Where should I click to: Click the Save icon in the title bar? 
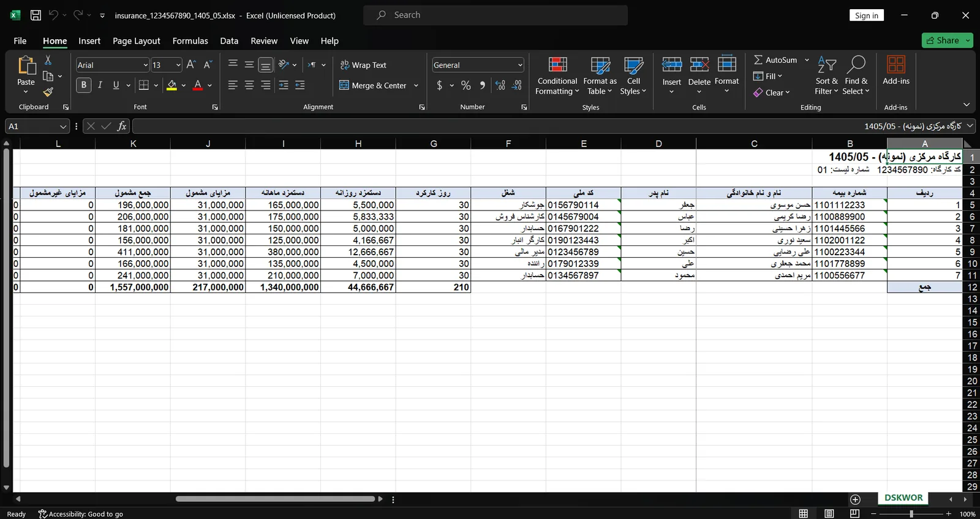pos(36,15)
